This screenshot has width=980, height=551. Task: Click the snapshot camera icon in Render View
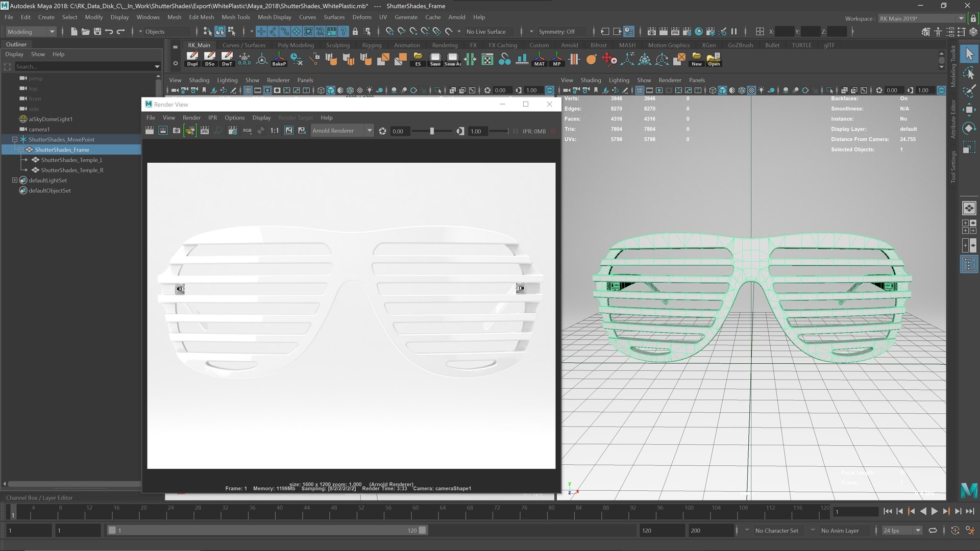click(177, 131)
